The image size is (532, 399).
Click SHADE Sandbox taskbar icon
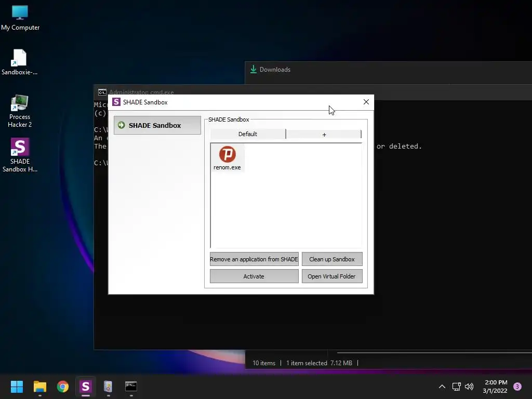[86, 387]
